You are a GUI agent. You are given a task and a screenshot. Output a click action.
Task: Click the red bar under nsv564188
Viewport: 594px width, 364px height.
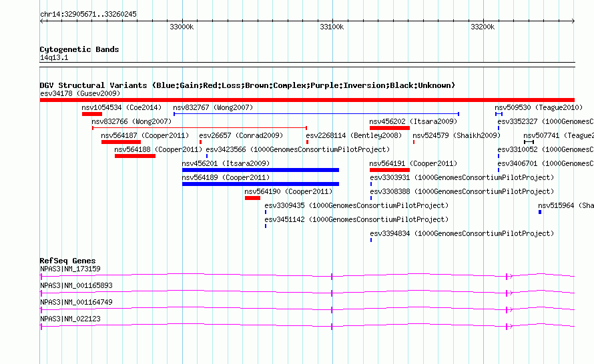pos(135,156)
